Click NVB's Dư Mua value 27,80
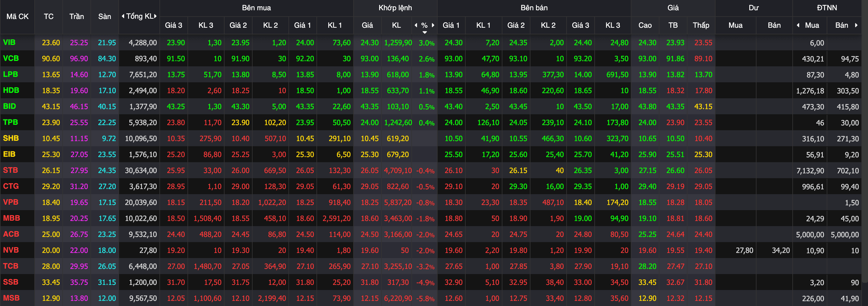This screenshot has width=868, height=306. tap(744, 251)
